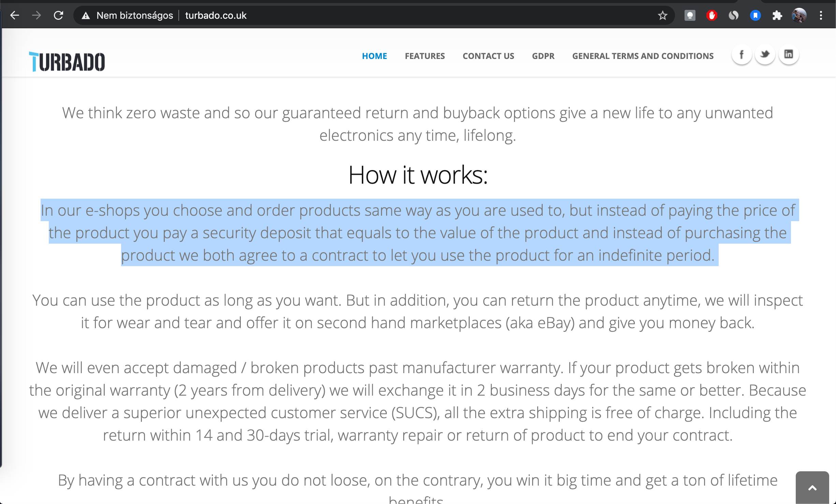Viewport: 836px width, 504px height.
Task: Open the Chrome profile avatar
Action: tap(799, 15)
